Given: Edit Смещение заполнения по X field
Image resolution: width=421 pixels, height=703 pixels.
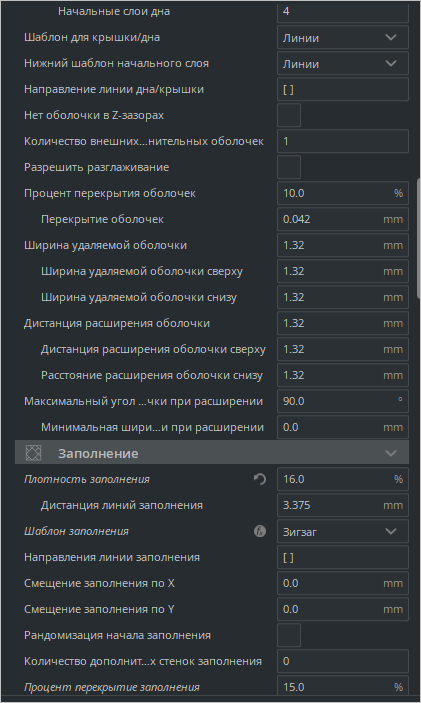Looking at the screenshot, I should point(343,583).
